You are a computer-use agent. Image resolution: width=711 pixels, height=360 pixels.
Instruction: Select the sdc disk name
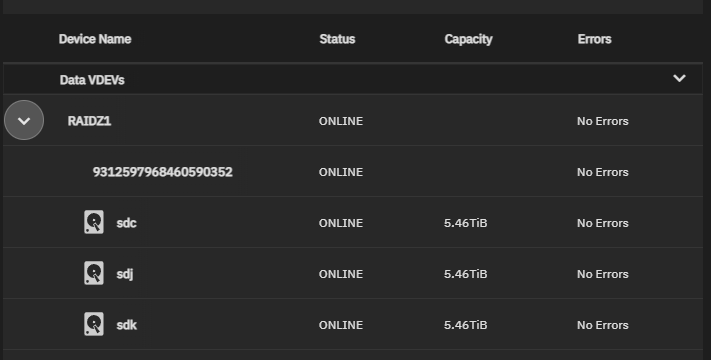(x=127, y=223)
